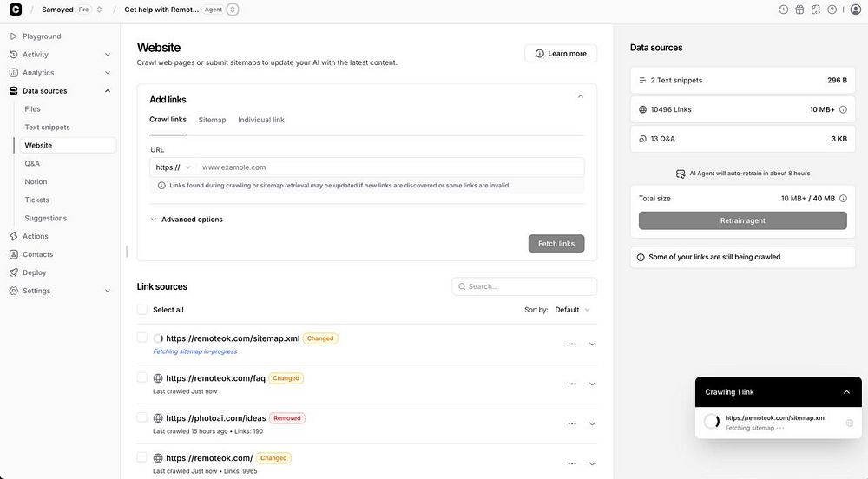
Task: Open ellipsis menu for photoai.com/ideas
Action: pos(572,423)
